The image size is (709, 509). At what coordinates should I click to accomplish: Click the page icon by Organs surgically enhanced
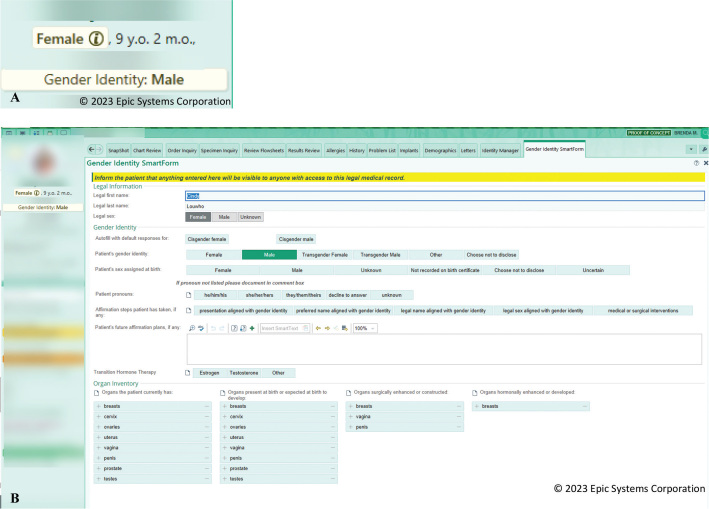[349, 393]
